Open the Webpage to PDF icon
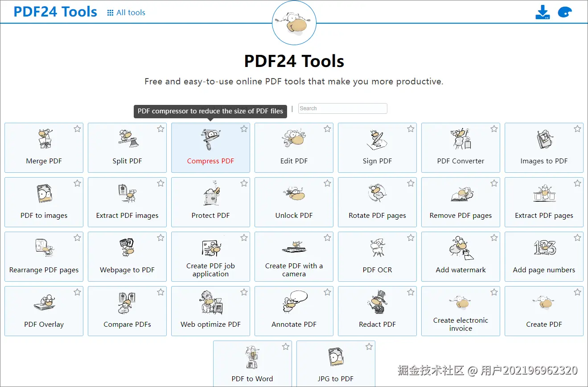 click(x=127, y=248)
